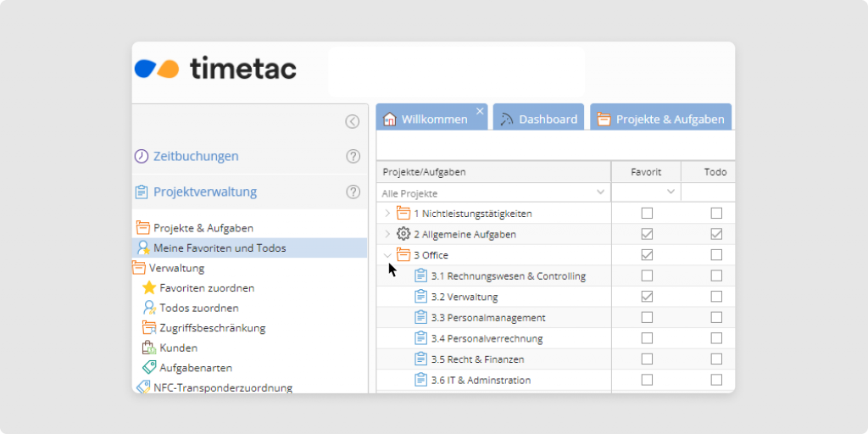The image size is (868, 434).
Task: Click the Aufgabenarten tag icon
Action: (149, 368)
